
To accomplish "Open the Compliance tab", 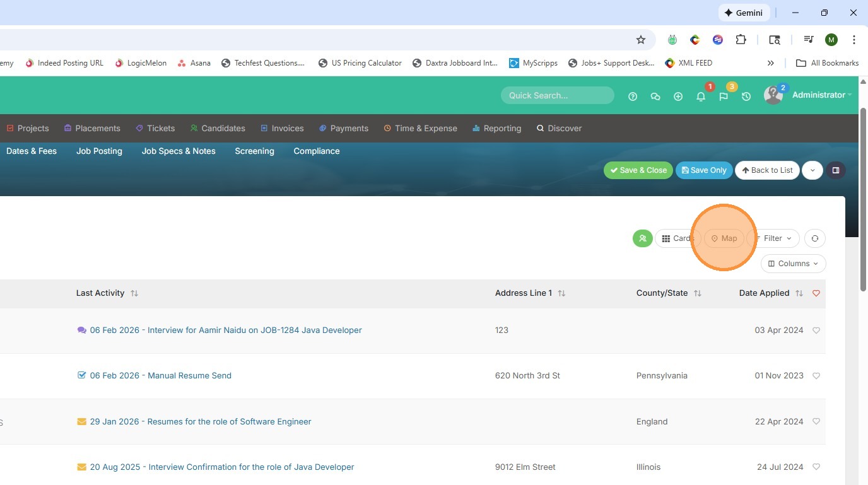I will tap(317, 151).
